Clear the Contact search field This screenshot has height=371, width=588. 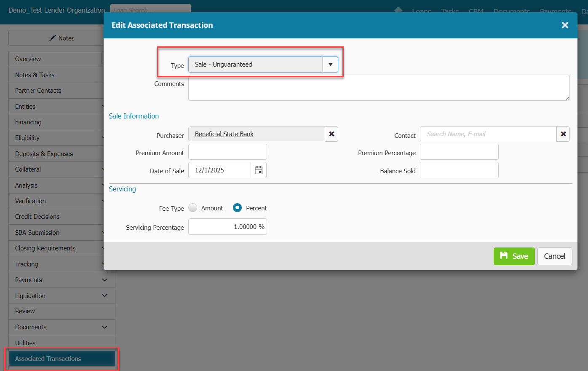(x=563, y=134)
